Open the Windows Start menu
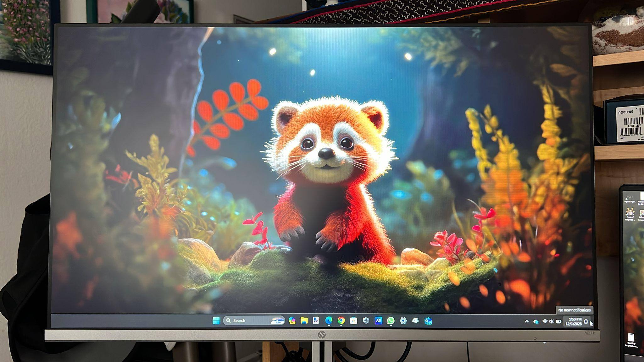Screen dimensions: 644x362 point(216,321)
